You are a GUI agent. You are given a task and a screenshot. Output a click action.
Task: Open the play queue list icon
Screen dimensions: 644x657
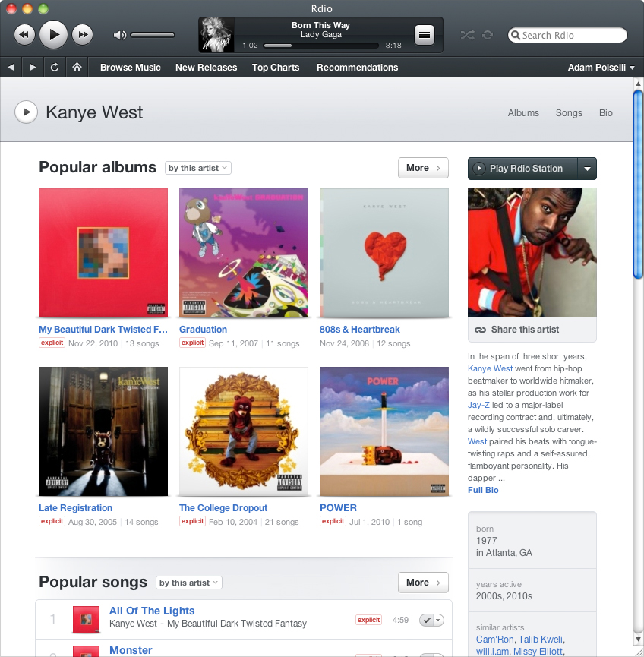pyautogui.click(x=424, y=35)
